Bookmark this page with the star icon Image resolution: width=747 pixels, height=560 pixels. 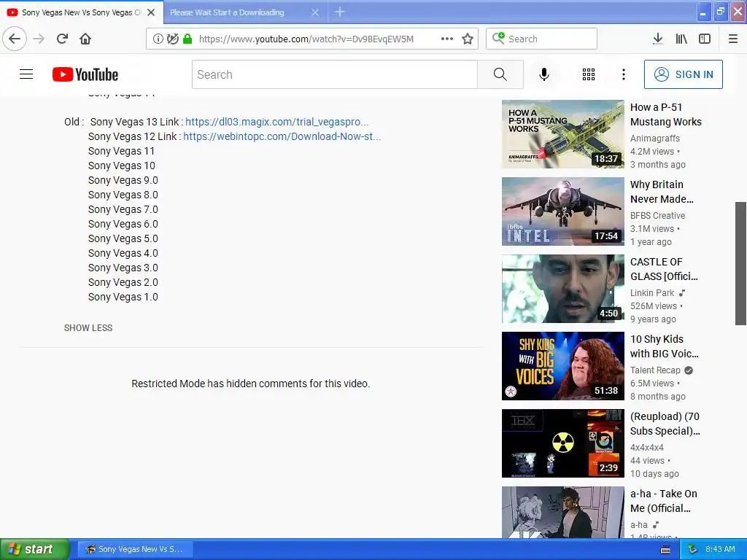click(468, 39)
